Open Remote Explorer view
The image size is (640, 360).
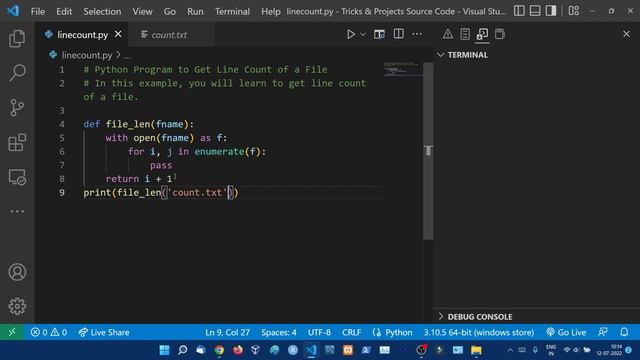click(17, 178)
